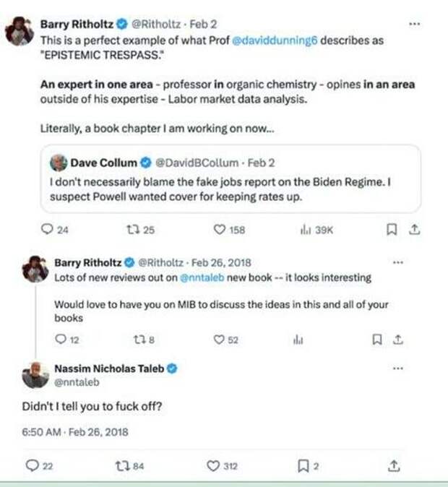Open more options on Taleb's reply
Image resolution: width=448 pixels, height=487 pixels.
[397, 369]
